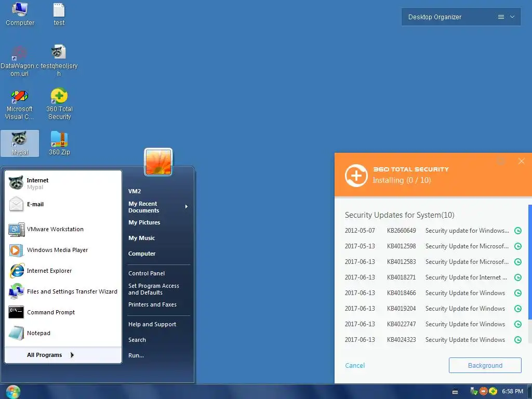Click the Desktop Organizer title label
The width and height of the screenshot is (532, 399).
[435, 17]
